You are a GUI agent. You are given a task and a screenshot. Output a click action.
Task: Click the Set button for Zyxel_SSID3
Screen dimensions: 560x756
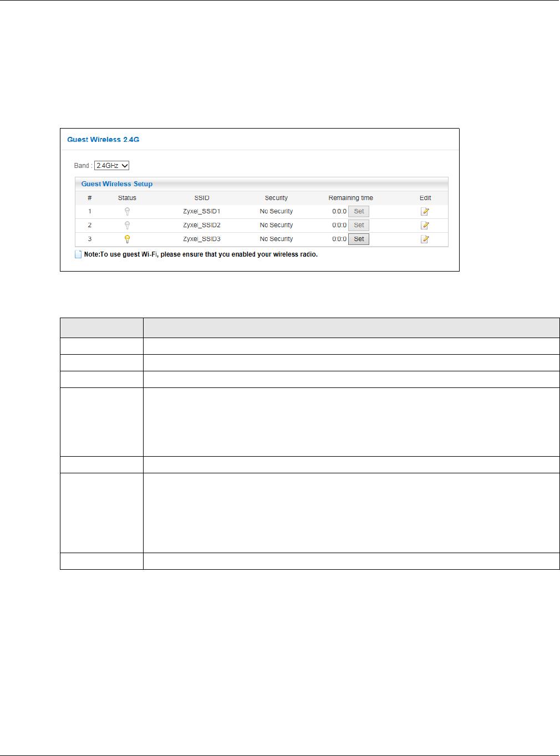click(x=359, y=239)
